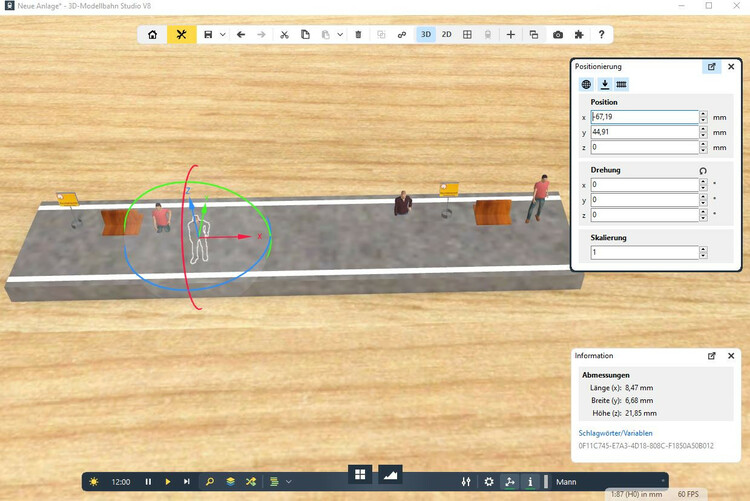Open the paste options dropdown arrow
This screenshot has width=750, height=501.
pos(340,34)
